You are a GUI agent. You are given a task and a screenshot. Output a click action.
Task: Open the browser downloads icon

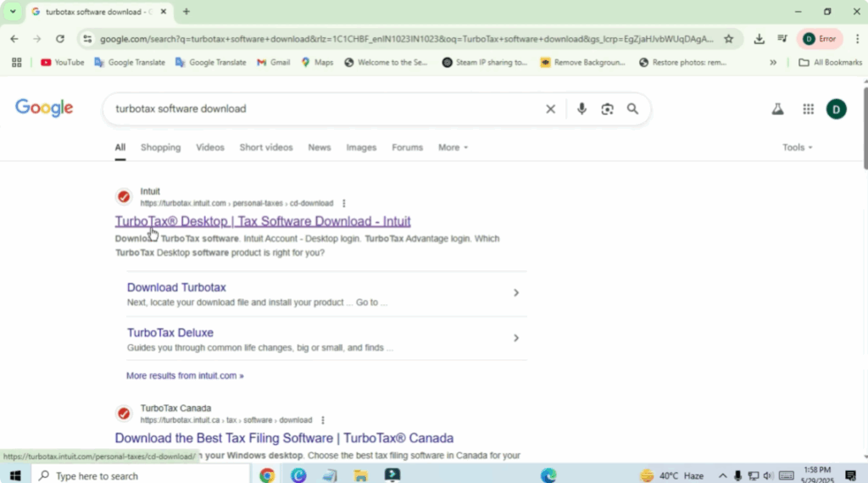(x=759, y=39)
